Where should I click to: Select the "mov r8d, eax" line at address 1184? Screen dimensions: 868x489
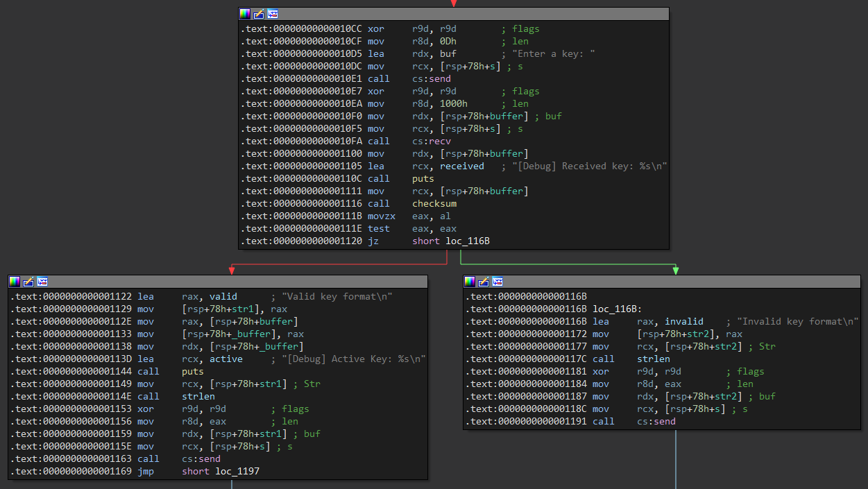tap(609, 384)
